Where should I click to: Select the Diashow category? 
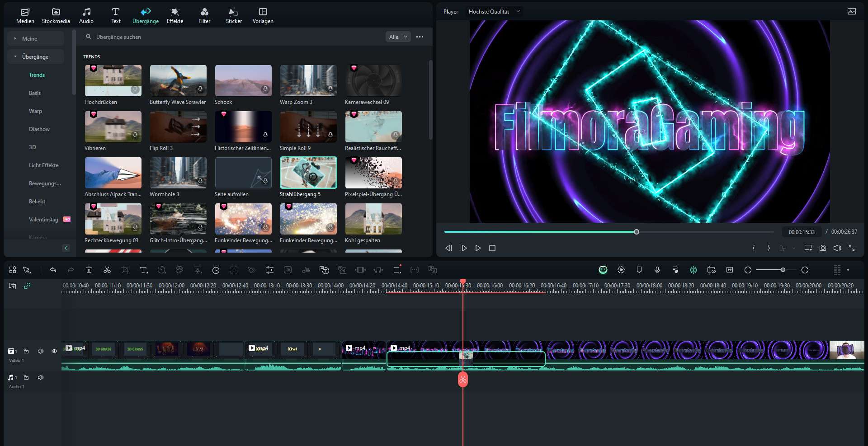point(39,129)
